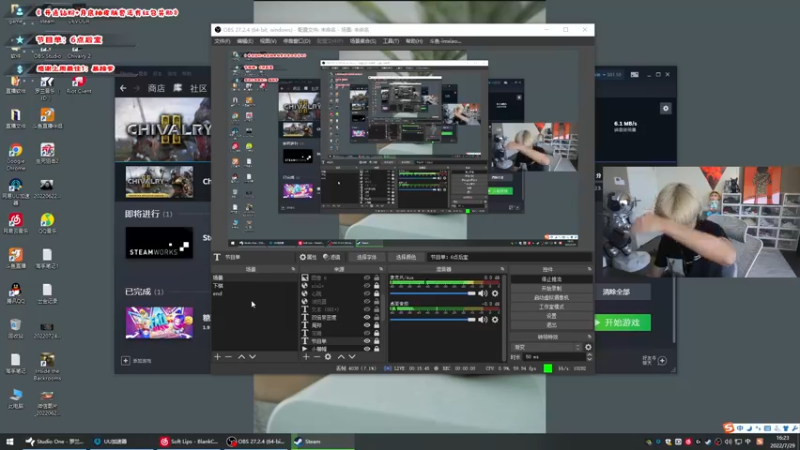The image size is (800, 450).
Task: Open OBS 帮助(H) menu
Action: click(x=414, y=41)
